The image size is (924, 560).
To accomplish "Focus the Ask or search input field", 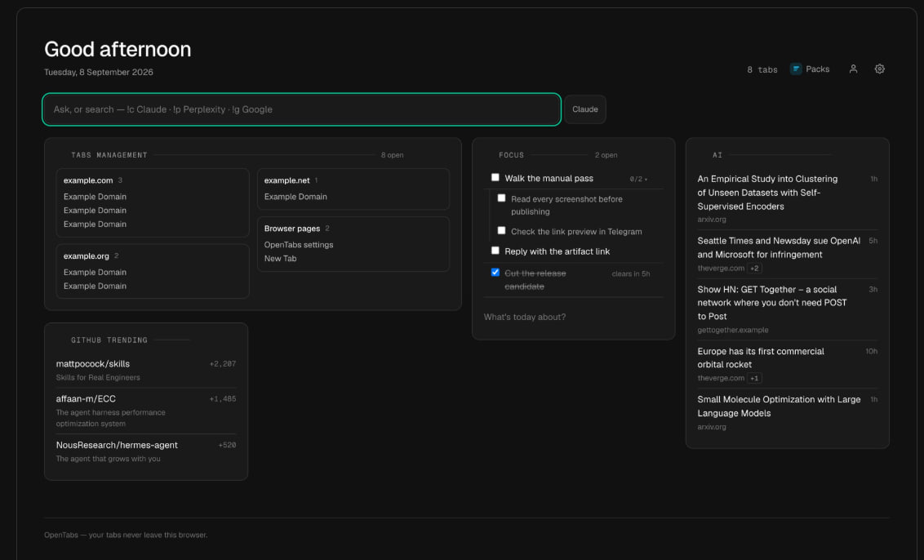I will click(301, 109).
